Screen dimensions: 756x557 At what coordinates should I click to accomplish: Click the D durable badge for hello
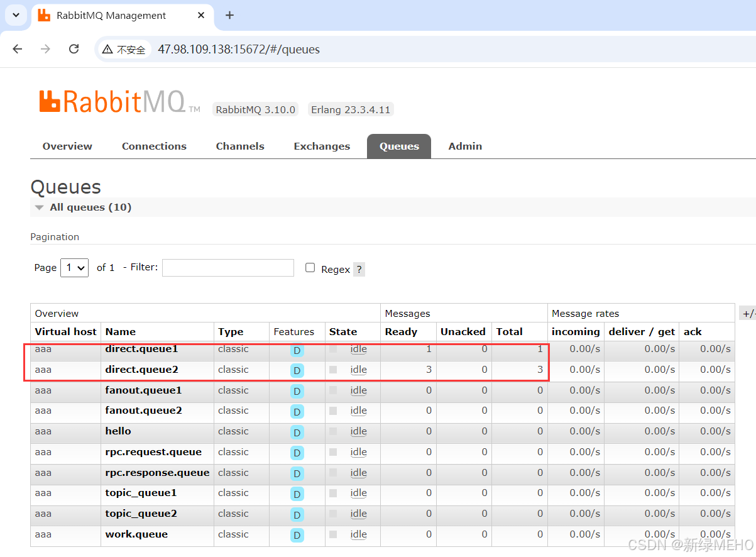click(x=297, y=433)
